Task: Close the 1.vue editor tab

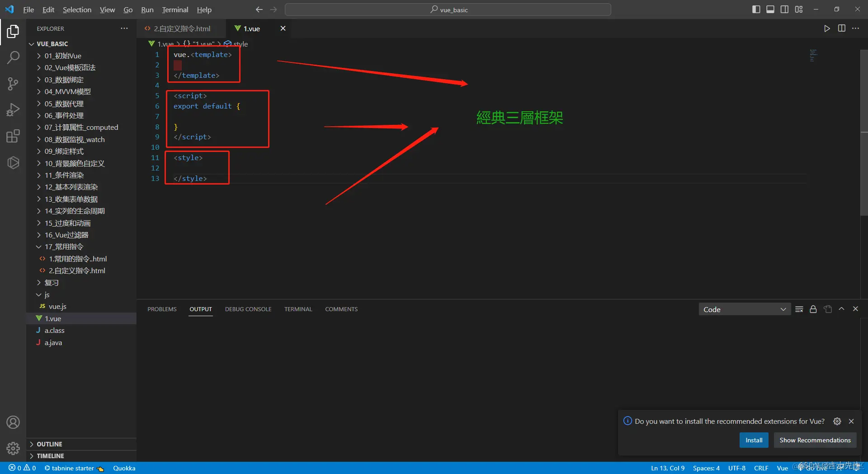Action: click(283, 28)
